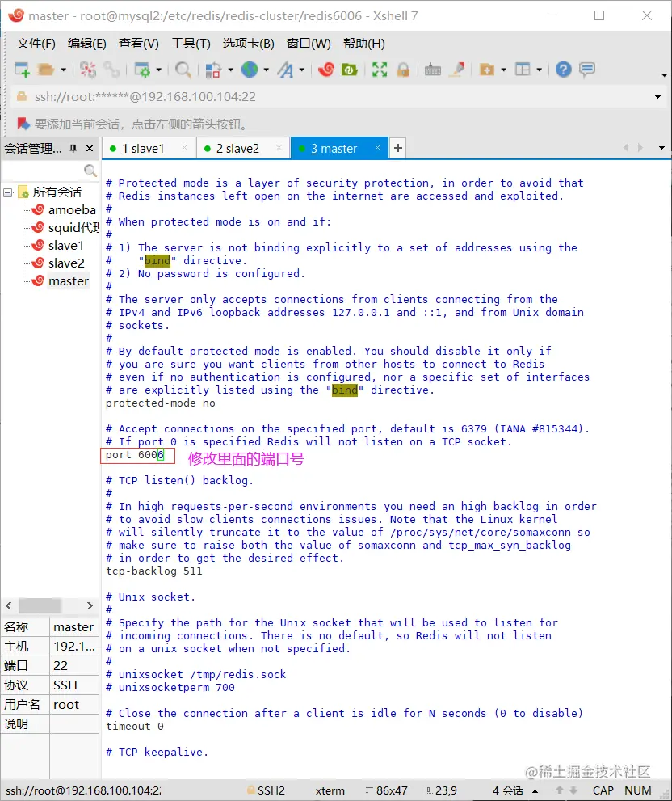Screen dimensions: 672x801
Task: Click session tree horizontal scrollbar left arrow
Action: pyautogui.click(x=9, y=606)
